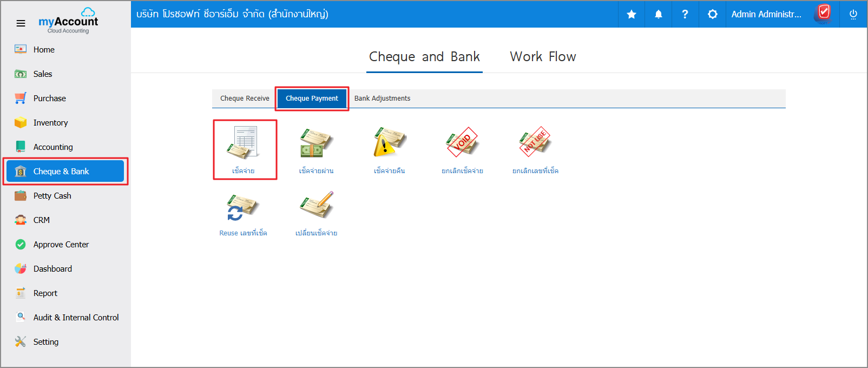Open Petty Cash in the sidebar
This screenshot has width=868, height=368.
point(52,196)
